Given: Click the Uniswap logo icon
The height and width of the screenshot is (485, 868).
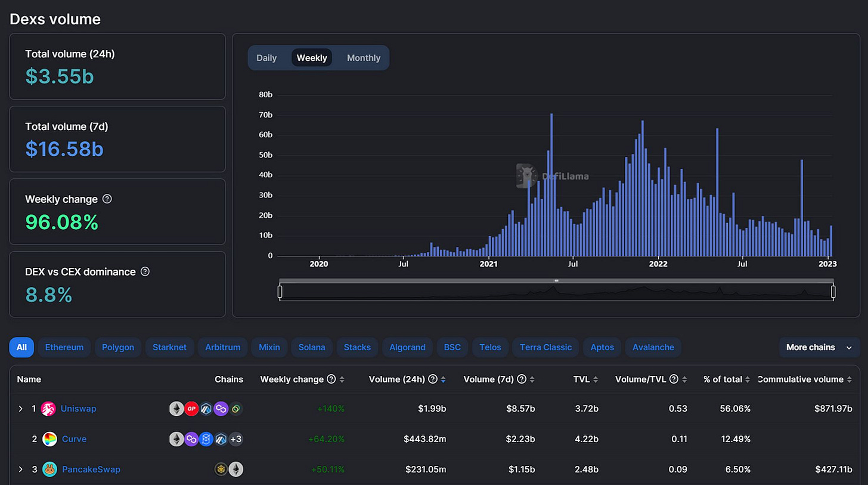Looking at the screenshot, I should 48,409.
